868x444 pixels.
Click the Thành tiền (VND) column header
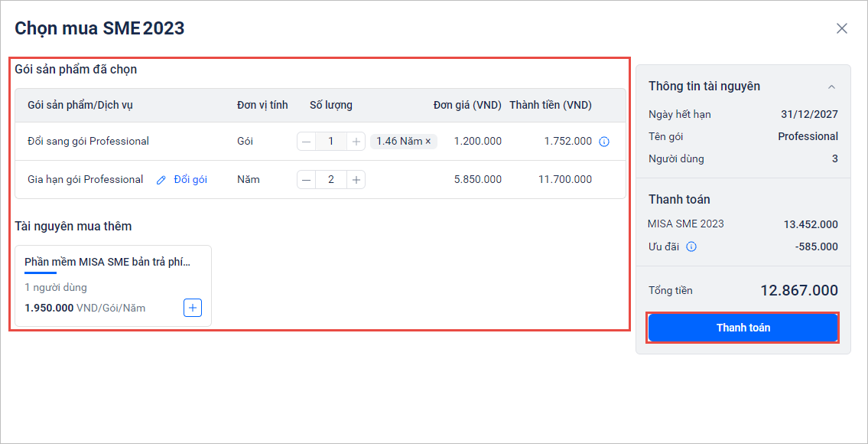click(551, 105)
